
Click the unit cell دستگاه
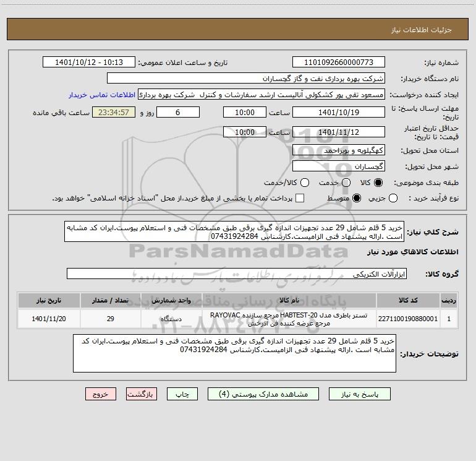tap(171, 319)
